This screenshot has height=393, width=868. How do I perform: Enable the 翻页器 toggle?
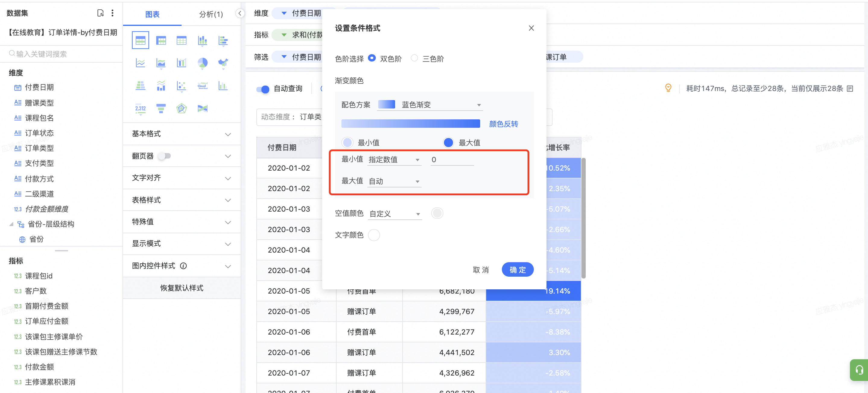pyautogui.click(x=165, y=156)
